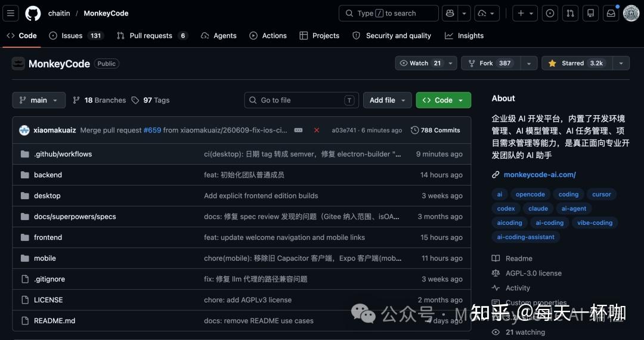
Task: Switch to the Actions tab
Action: pos(268,36)
